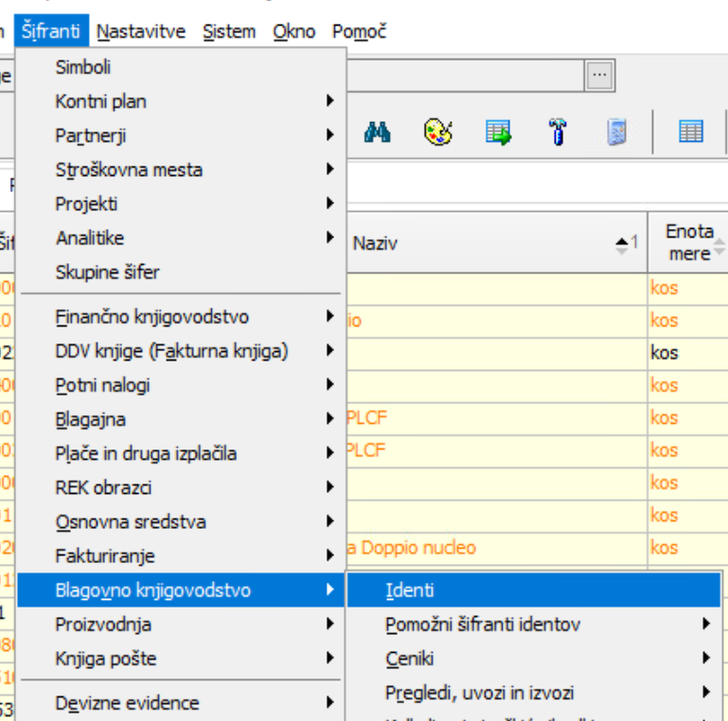Open the color palette icon
The height and width of the screenshot is (721, 728).
[x=437, y=132]
